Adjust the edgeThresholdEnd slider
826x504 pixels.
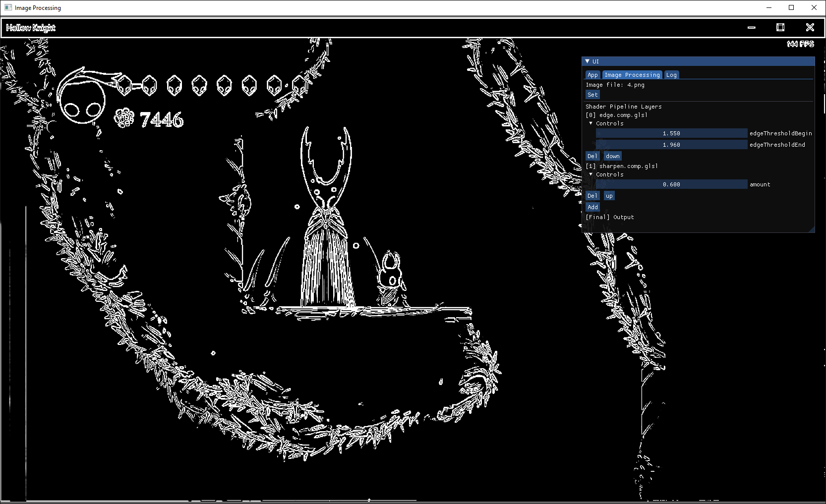pos(671,145)
